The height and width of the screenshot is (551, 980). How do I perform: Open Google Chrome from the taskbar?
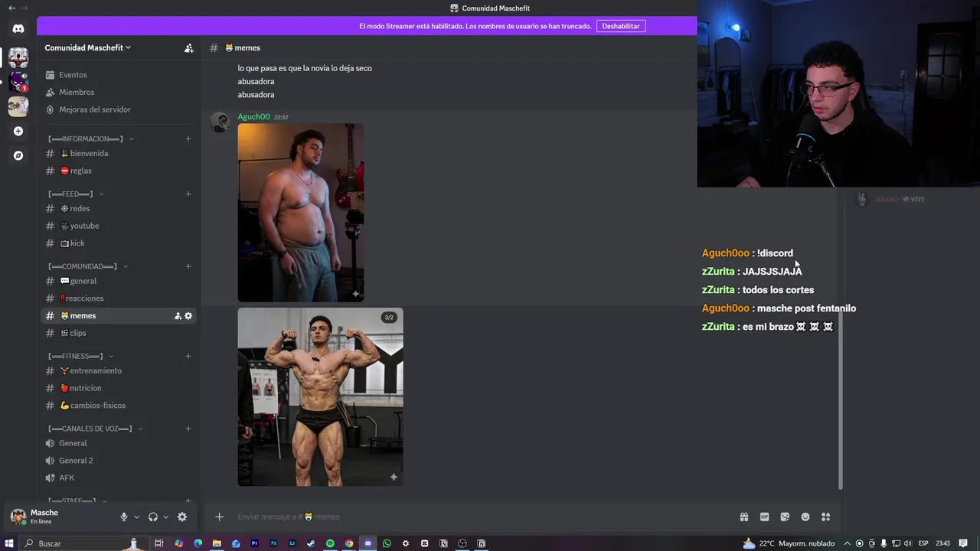tap(349, 543)
